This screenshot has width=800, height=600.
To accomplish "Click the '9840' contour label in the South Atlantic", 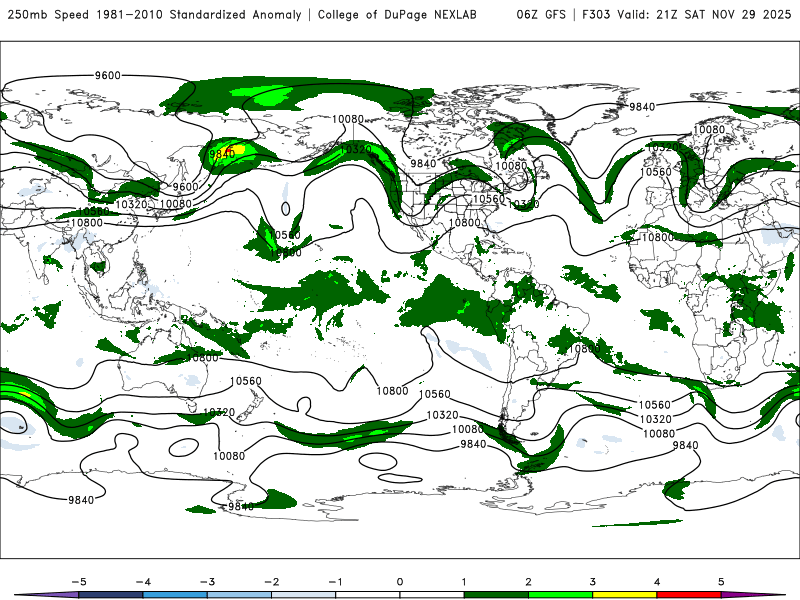I will pyautogui.click(x=685, y=445).
